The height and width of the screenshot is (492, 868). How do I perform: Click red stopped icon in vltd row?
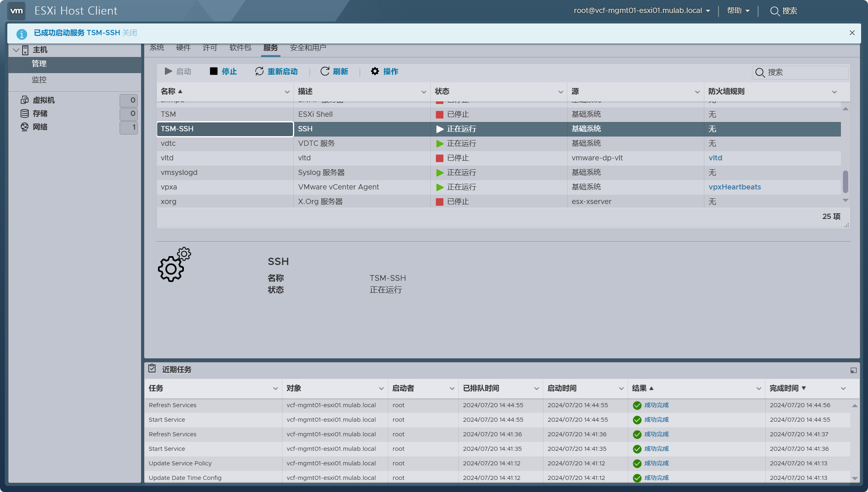(x=440, y=158)
